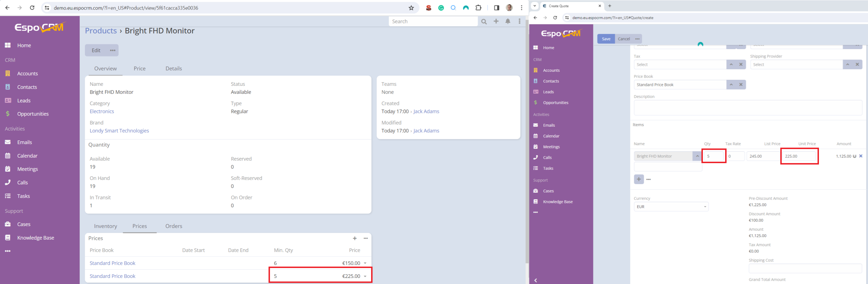Viewport: 868px width, 284px height.
Task: Switch to the Inventory tab
Action: tap(106, 226)
